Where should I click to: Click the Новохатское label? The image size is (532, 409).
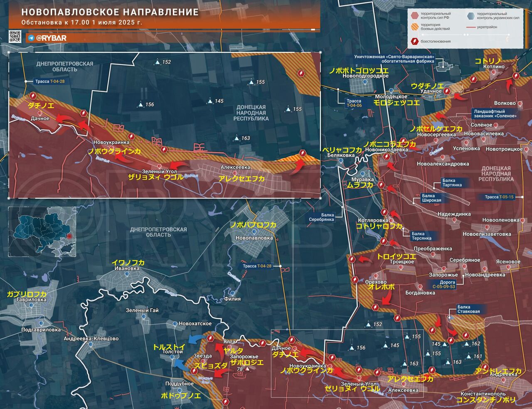(195, 323)
